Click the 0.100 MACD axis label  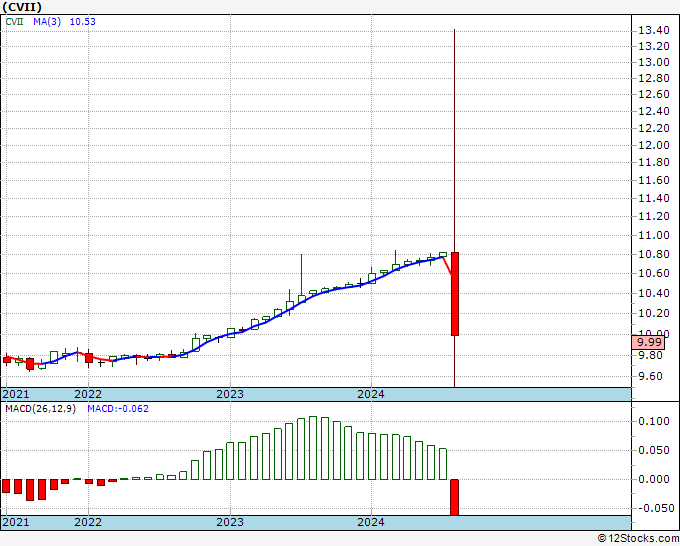coord(654,421)
